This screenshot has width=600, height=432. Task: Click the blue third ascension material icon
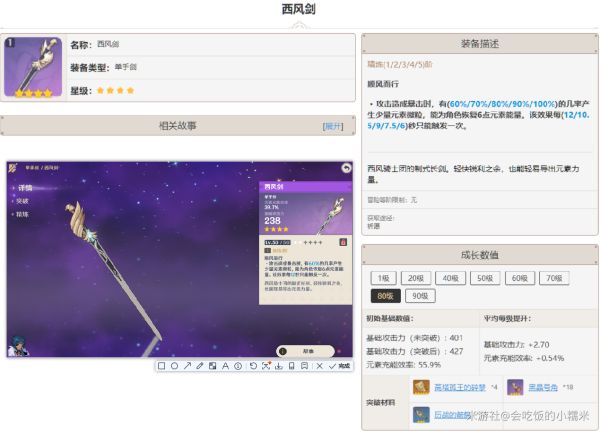421,415
